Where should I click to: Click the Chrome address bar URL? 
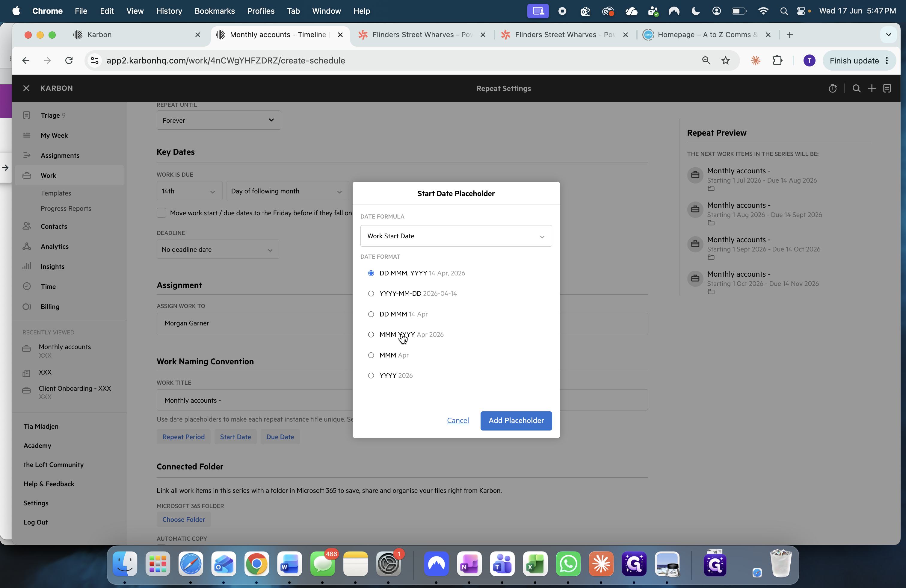tap(226, 60)
